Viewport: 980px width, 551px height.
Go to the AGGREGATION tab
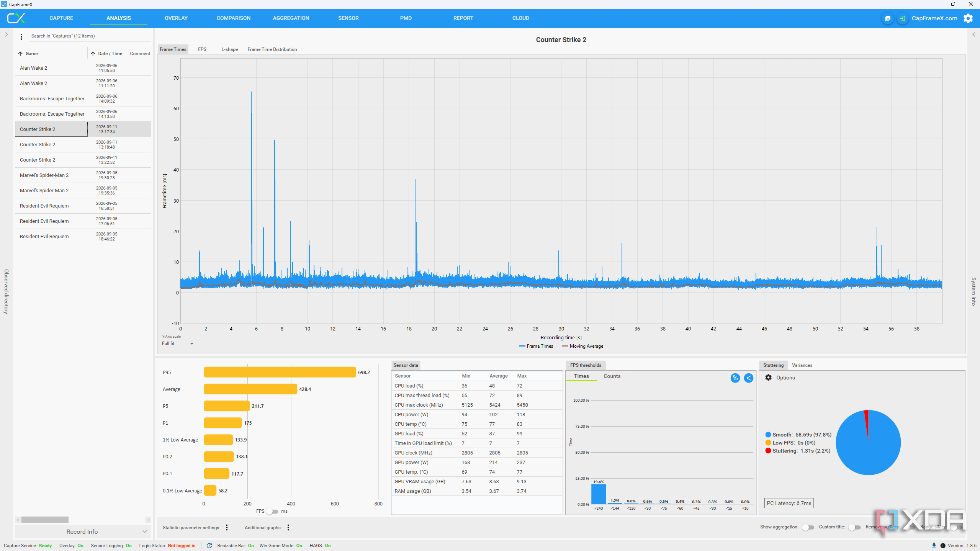point(291,18)
